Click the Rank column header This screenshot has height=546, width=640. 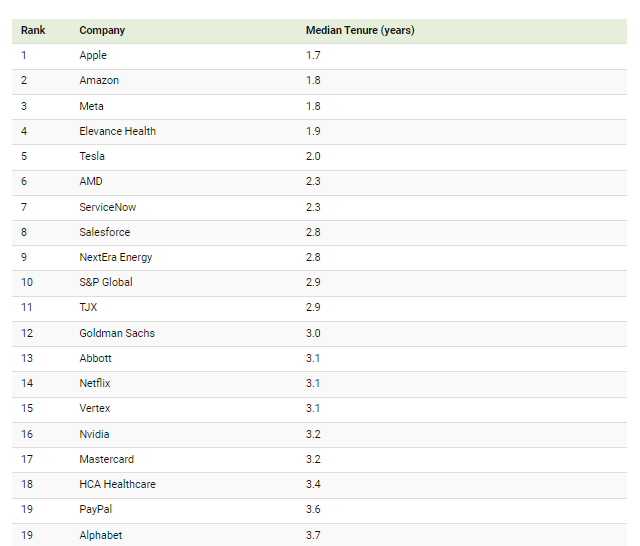(x=33, y=30)
